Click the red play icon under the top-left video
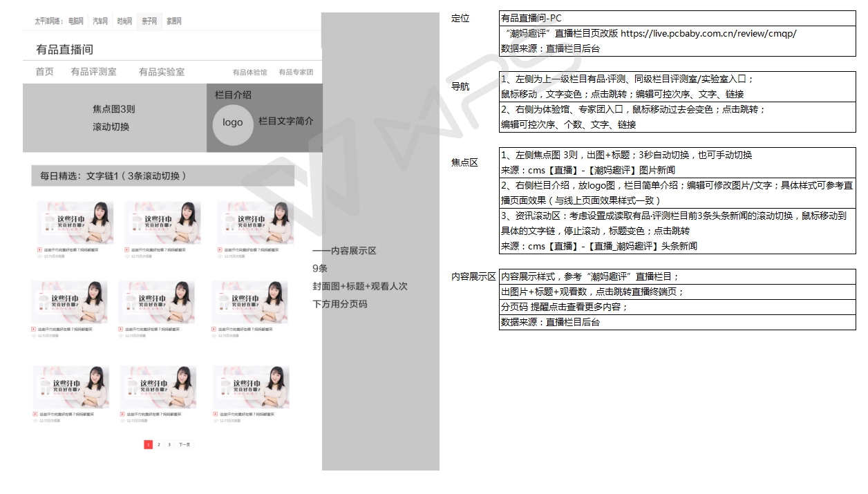The width and height of the screenshot is (868, 494). [x=39, y=249]
